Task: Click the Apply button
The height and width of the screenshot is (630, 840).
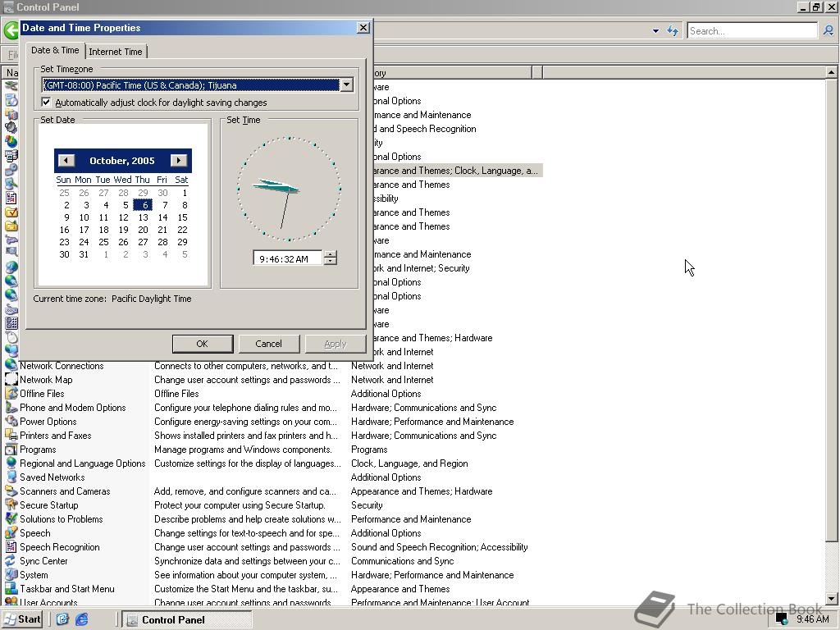Action: [336, 344]
